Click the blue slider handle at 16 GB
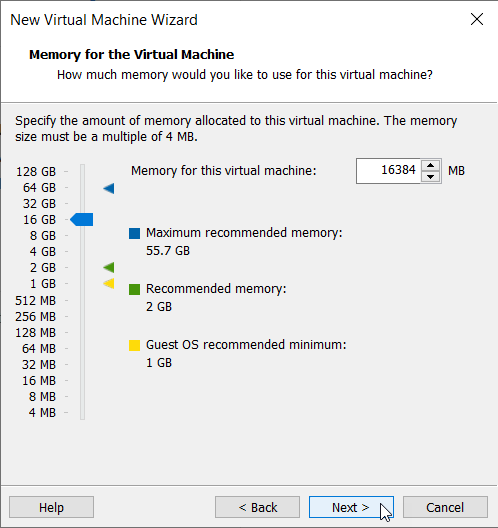Screen dimensions: 498x528 coord(81,220)
